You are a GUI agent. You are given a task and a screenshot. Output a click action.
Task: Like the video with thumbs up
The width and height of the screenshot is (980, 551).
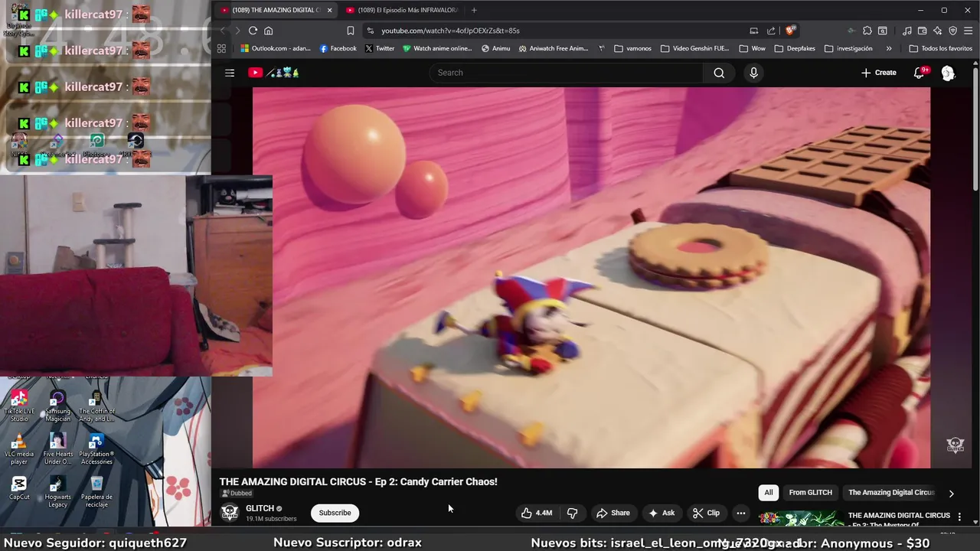click(537, 513)
